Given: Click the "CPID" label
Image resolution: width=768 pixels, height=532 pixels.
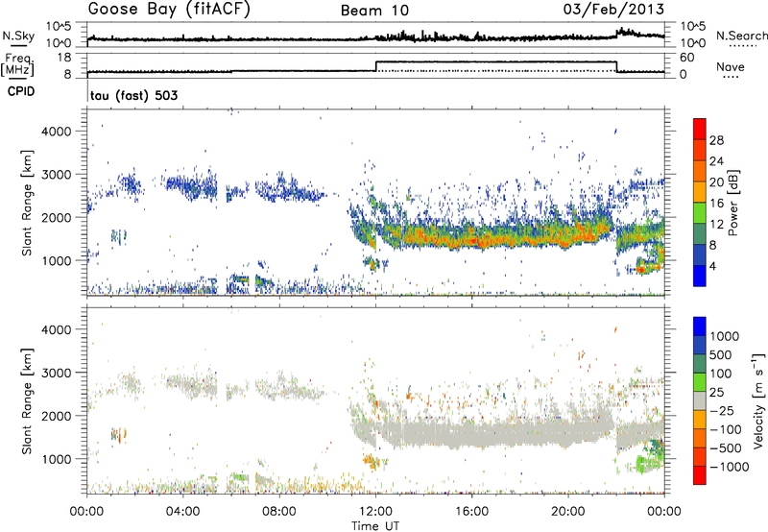Looking at the screenshot, I should coord(21,91).
